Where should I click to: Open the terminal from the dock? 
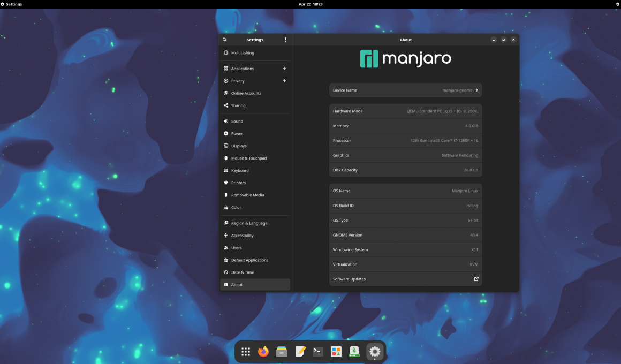(317, 352)
